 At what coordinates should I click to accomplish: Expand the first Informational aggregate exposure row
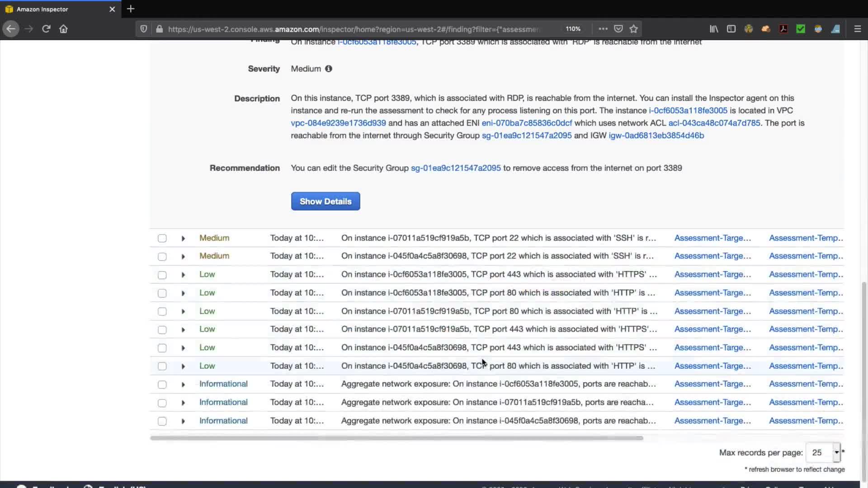(x=183, y=385)
